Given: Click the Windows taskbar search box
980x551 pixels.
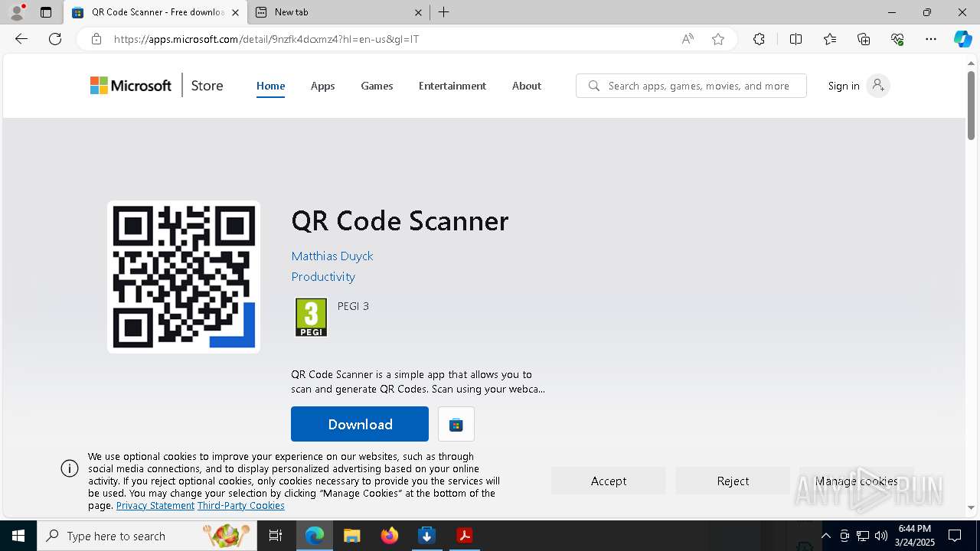Looking at the screenshot, I should [146, 536].
